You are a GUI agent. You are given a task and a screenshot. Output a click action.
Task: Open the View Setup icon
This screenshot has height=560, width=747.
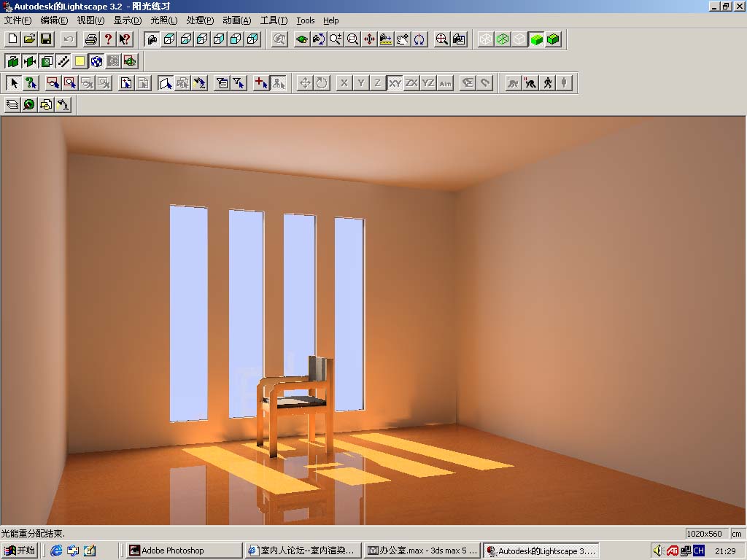459,39
